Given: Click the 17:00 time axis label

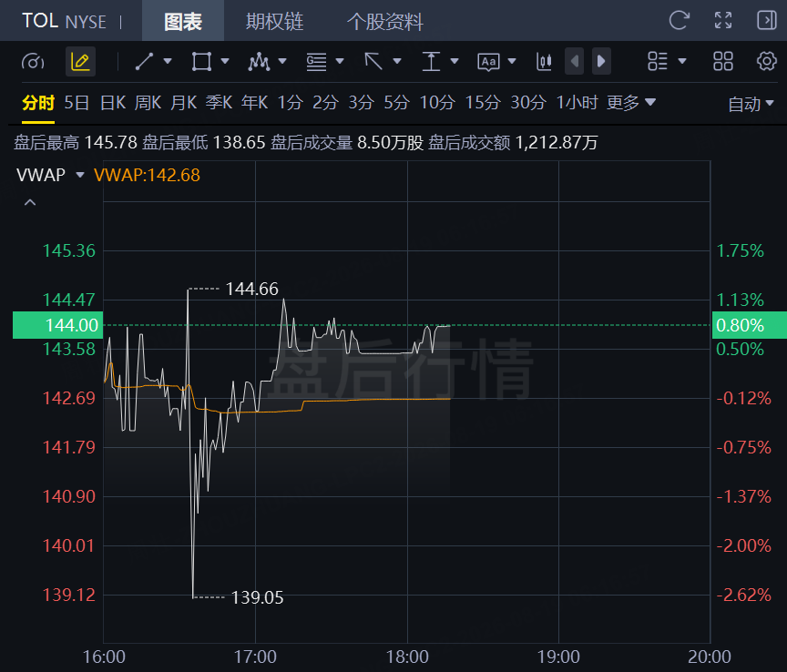Looking at the screenshot, I should pos(255,657).
